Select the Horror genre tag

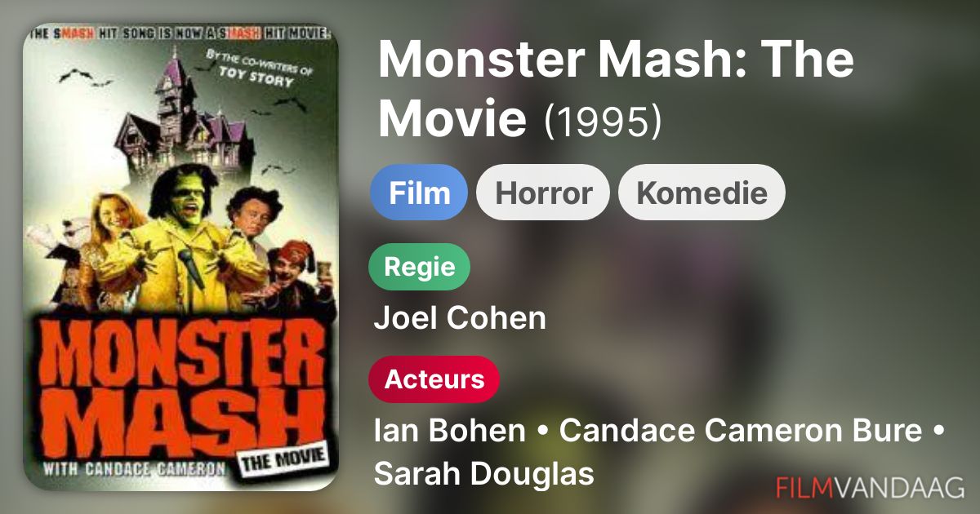pos(543,193)
